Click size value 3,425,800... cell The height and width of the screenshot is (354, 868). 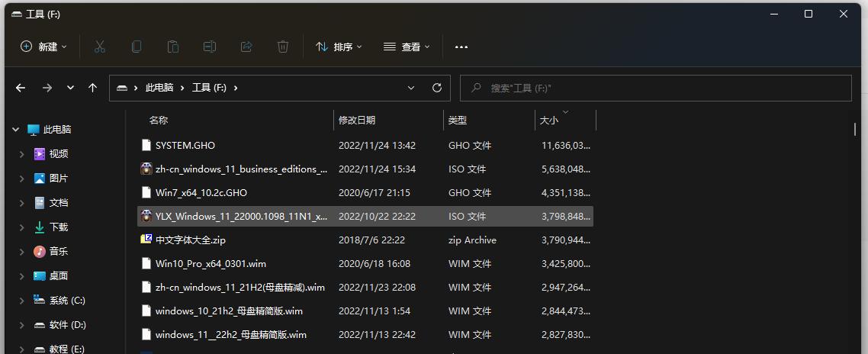(566, 264)
